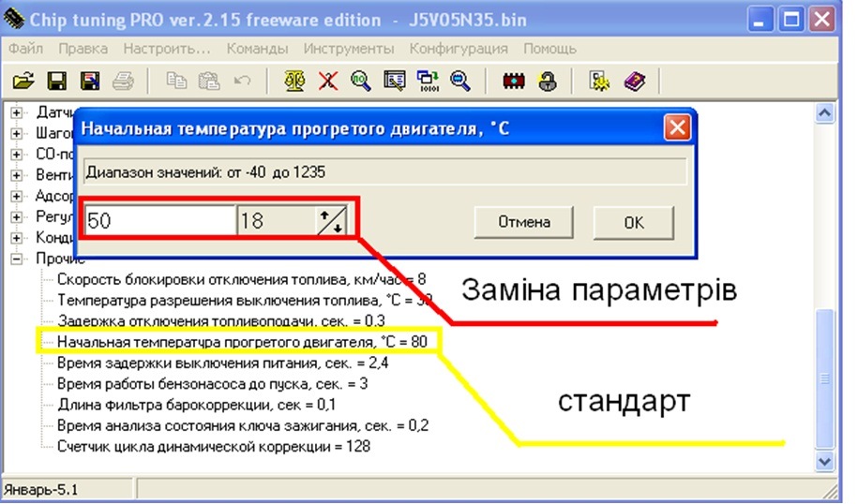Screen dimensions: 858x504
Task: Click the red X toolbar icon
Action: pos(328,81)
